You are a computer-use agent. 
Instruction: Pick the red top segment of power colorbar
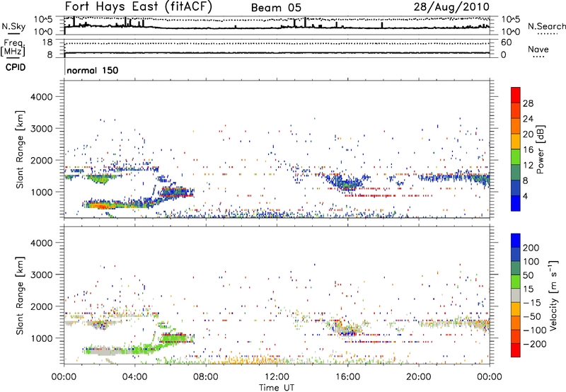pyautogui.click(x=516, y=95)
